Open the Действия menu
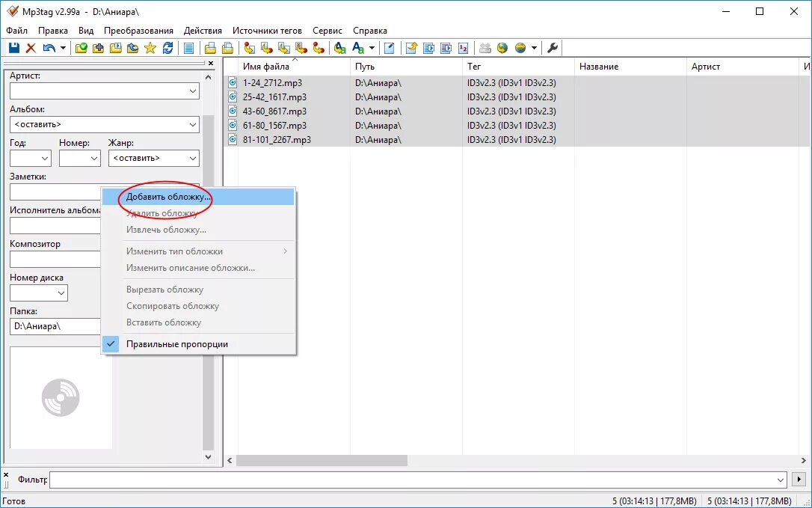 [x=203, y=31]
